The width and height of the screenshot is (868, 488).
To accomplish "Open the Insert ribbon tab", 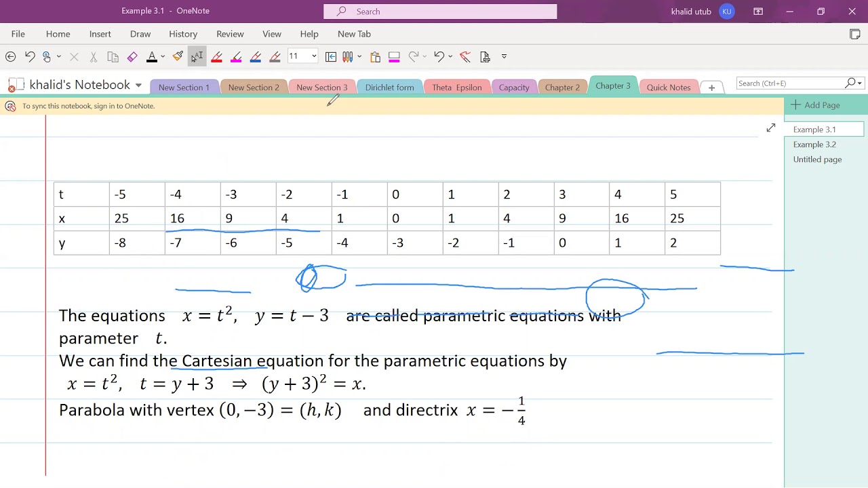I will pyautogui.click(x=100, y=34).
